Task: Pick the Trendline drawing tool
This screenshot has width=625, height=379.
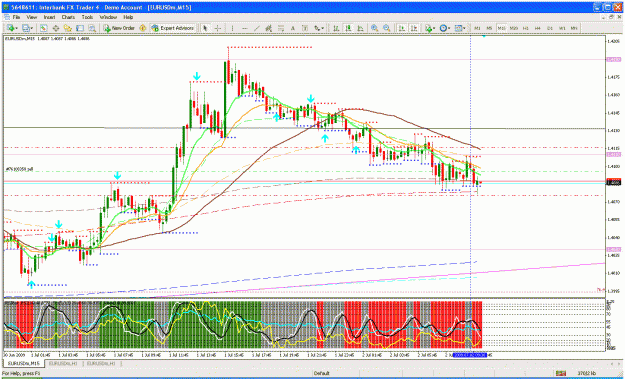Action: click(257, 28)
